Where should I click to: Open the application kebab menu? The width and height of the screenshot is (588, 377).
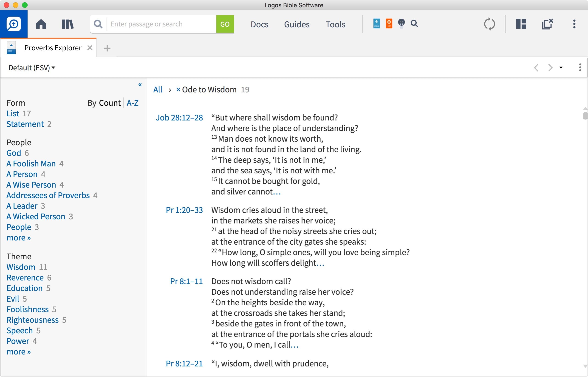point(574,24)
